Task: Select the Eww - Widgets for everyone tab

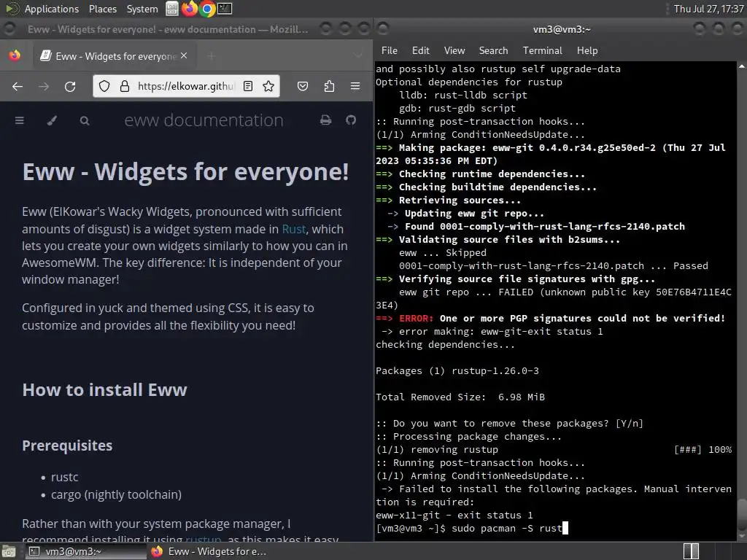Action: pyautogui.click(x=116, y=56)
